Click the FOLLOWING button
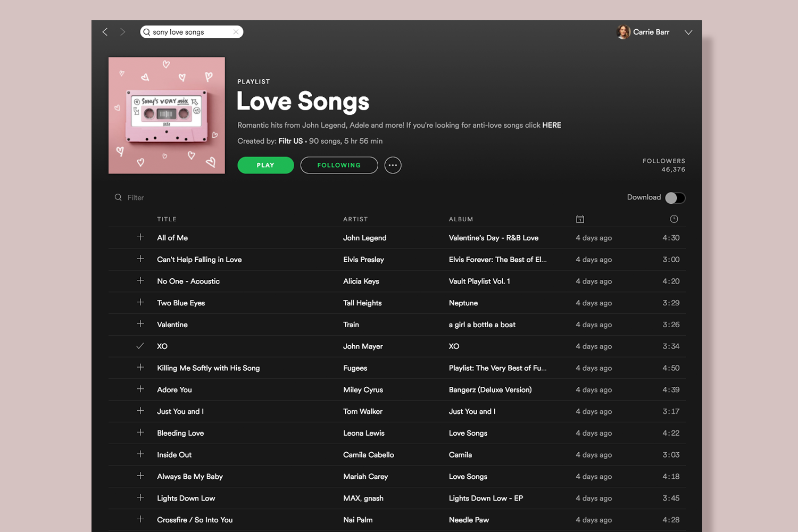Image resolution: width=798 pixels, height=532 pixels. pyautogui.click(x=339, y=165)
